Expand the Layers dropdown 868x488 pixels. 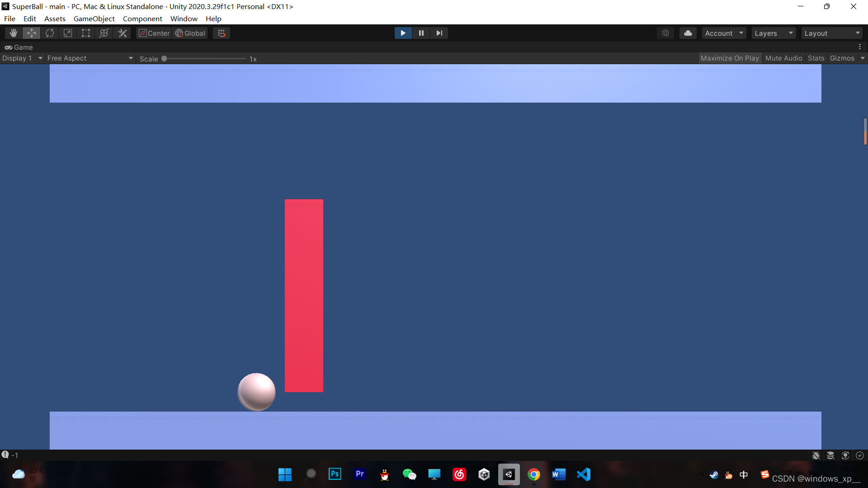(x=774, y=33)
